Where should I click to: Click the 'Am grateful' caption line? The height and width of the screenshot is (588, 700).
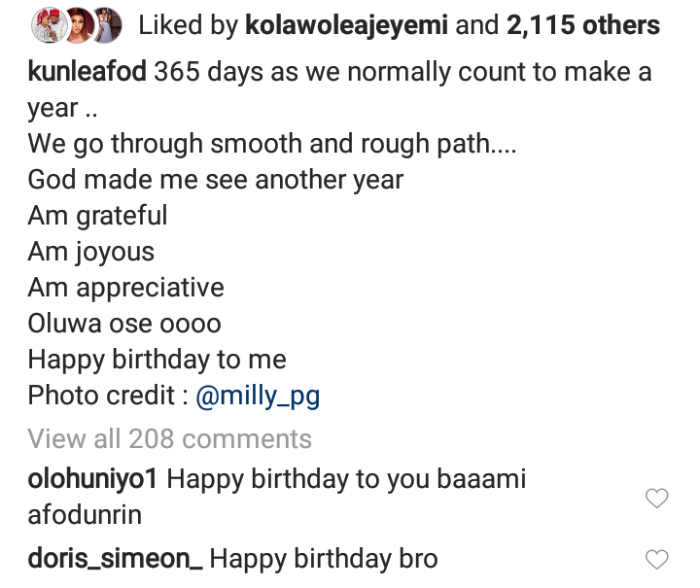[97, 216]
